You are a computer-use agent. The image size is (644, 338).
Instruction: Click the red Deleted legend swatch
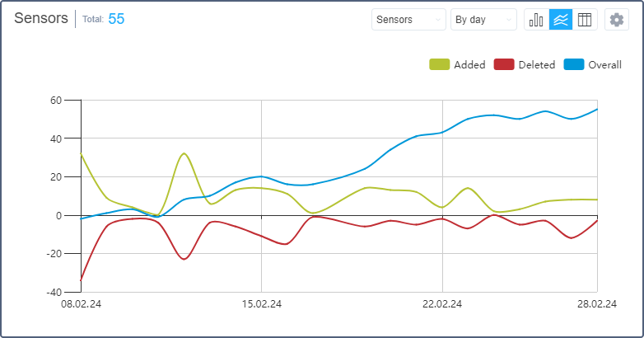click(x=504, y=64)
